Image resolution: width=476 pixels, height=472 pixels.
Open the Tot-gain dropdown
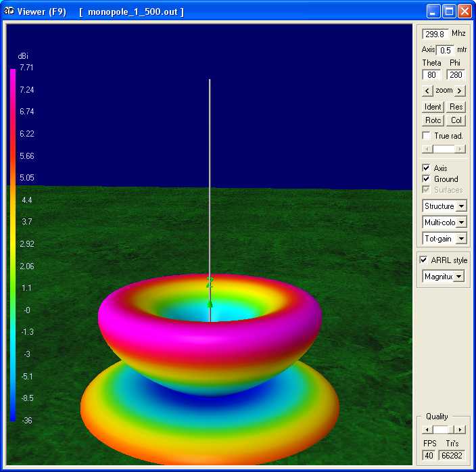[462, 239]
